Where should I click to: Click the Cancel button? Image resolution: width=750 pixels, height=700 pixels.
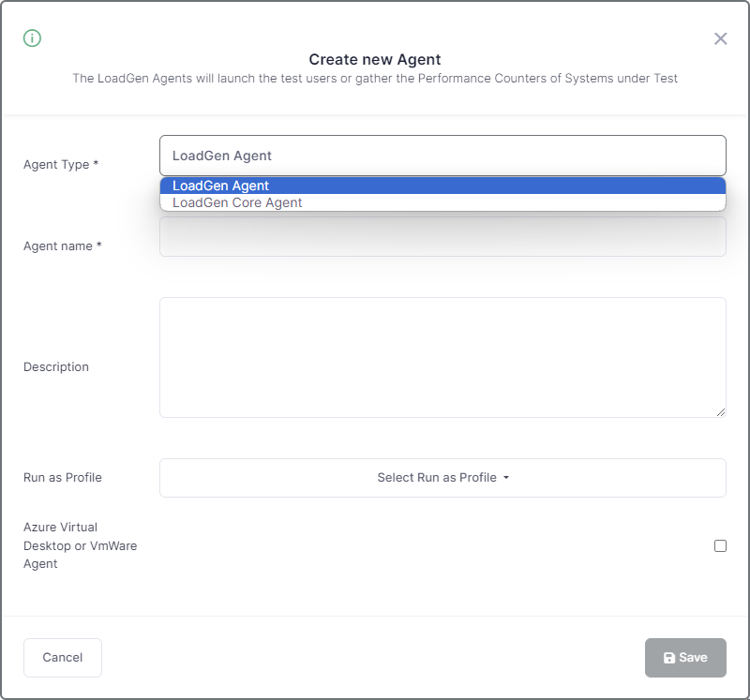click(63, 658)
